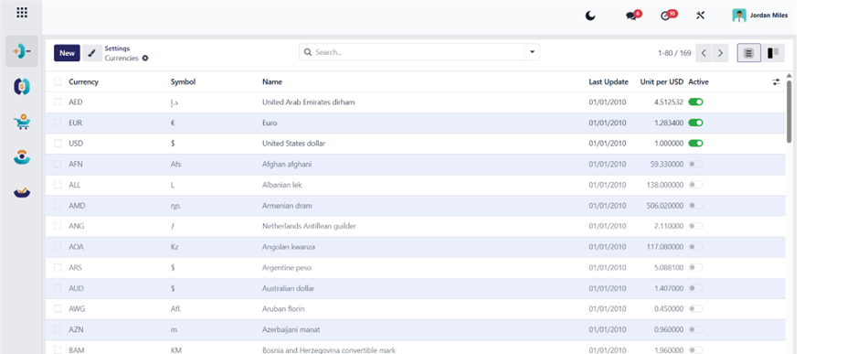Image resolution: width=868 pixels, height=354 pixels.
Task: Activate the Australian dollar toggle
Action: click(696, 288)
